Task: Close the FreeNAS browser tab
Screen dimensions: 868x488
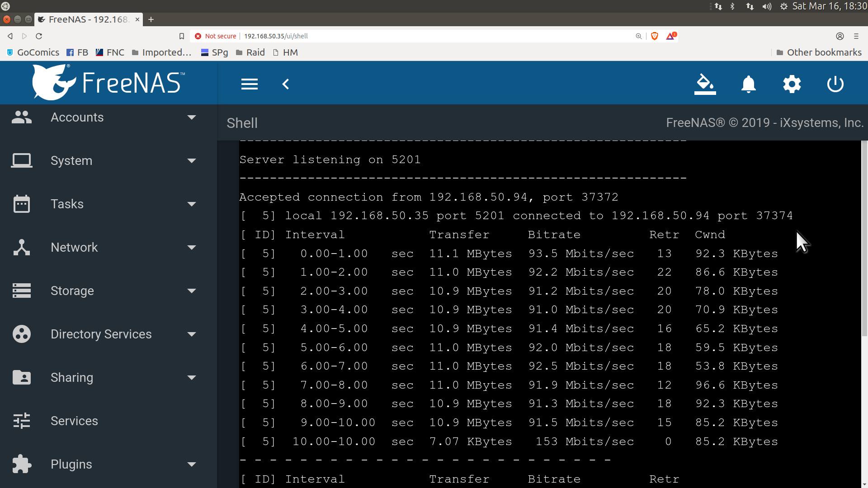Action: point(137,19)
